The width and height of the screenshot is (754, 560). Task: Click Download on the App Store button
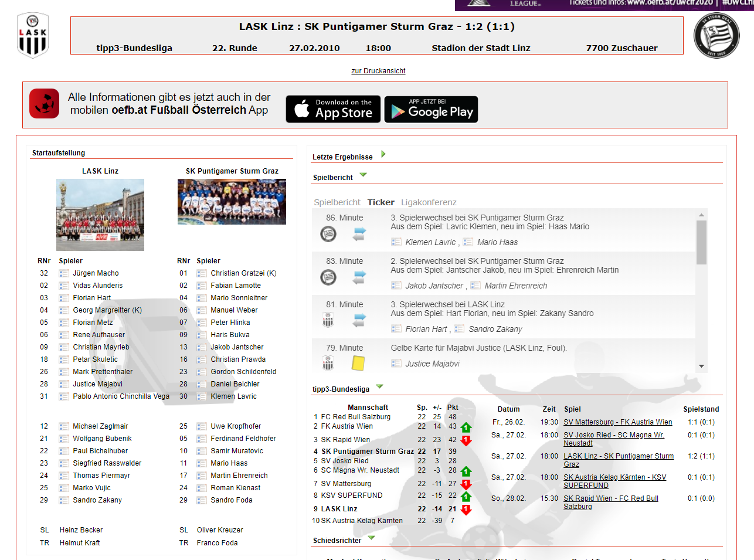[x=333, y=109]
